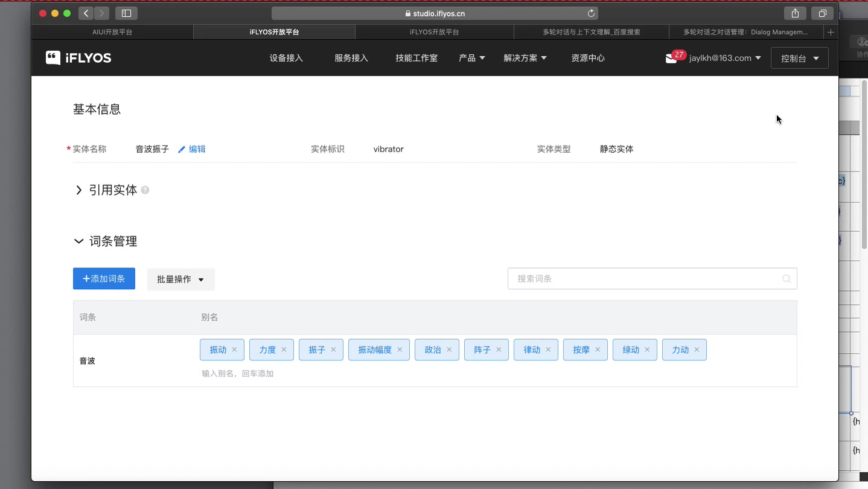Switch to the Dialog Management tab
The height and width of the screenshot is (489, 868).
tap(745, 32)
